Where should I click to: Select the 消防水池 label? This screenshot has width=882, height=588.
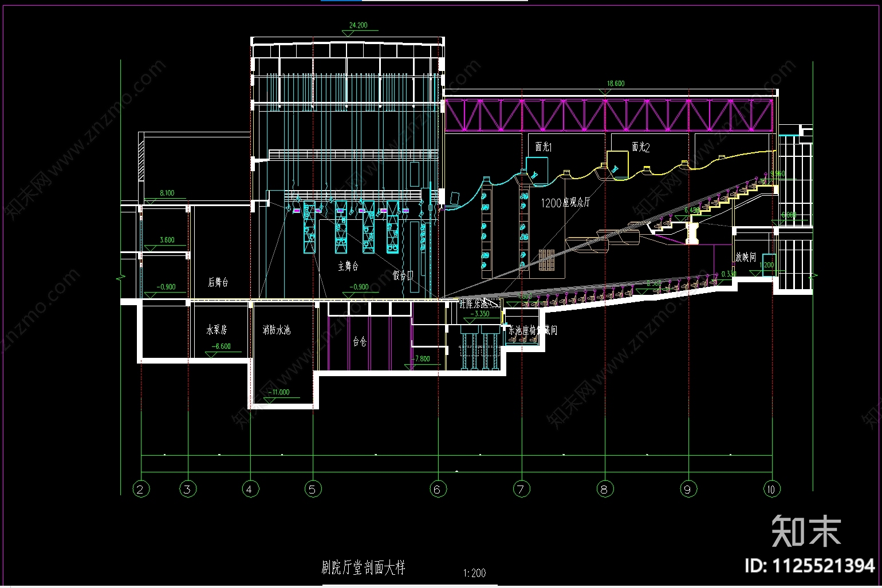tap(277, 330)
